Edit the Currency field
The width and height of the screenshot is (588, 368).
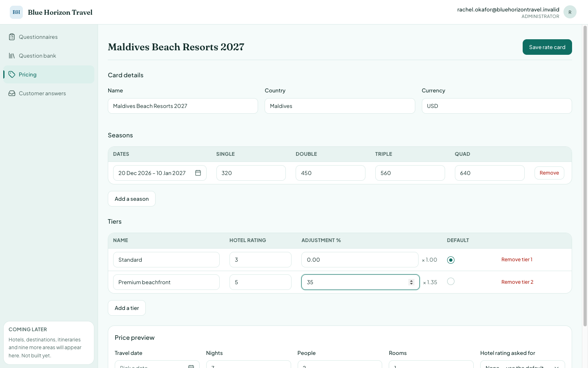(497, 106)
